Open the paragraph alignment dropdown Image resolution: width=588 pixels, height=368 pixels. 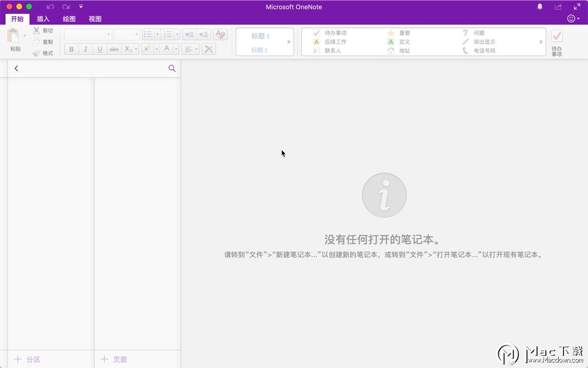[190, 49]
